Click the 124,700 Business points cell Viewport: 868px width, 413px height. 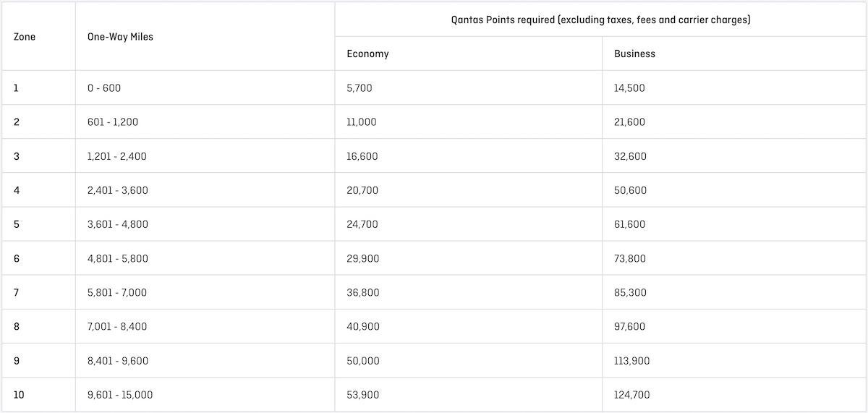pos(632,395)
